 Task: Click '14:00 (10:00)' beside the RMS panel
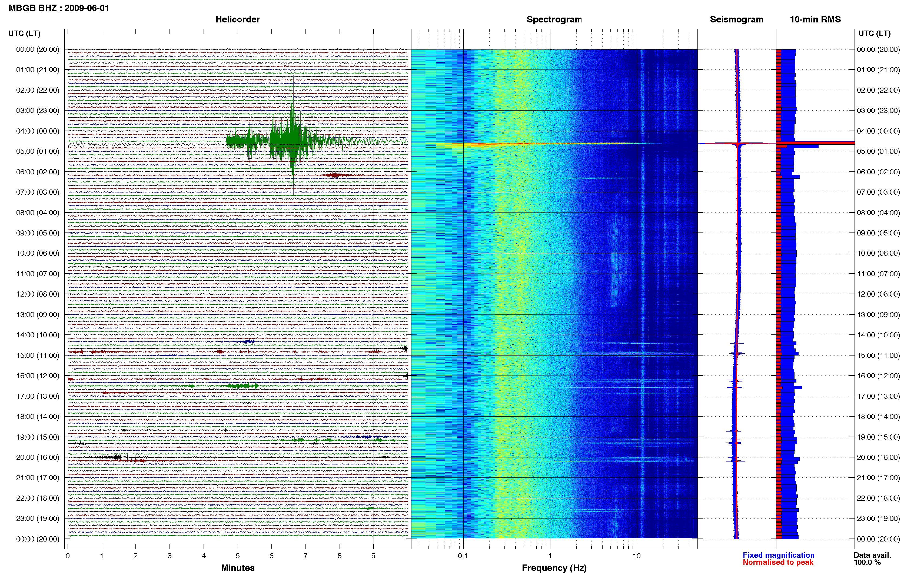[878, 335]
